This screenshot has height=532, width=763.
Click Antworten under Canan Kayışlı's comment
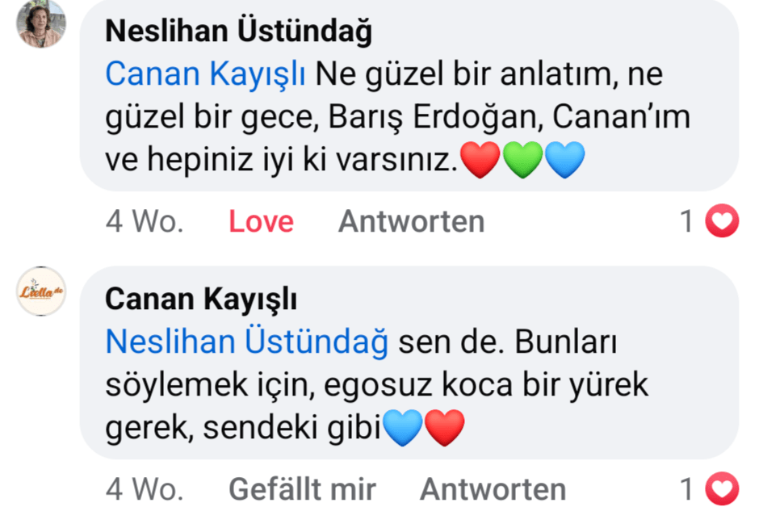click(x=493, y=489)
